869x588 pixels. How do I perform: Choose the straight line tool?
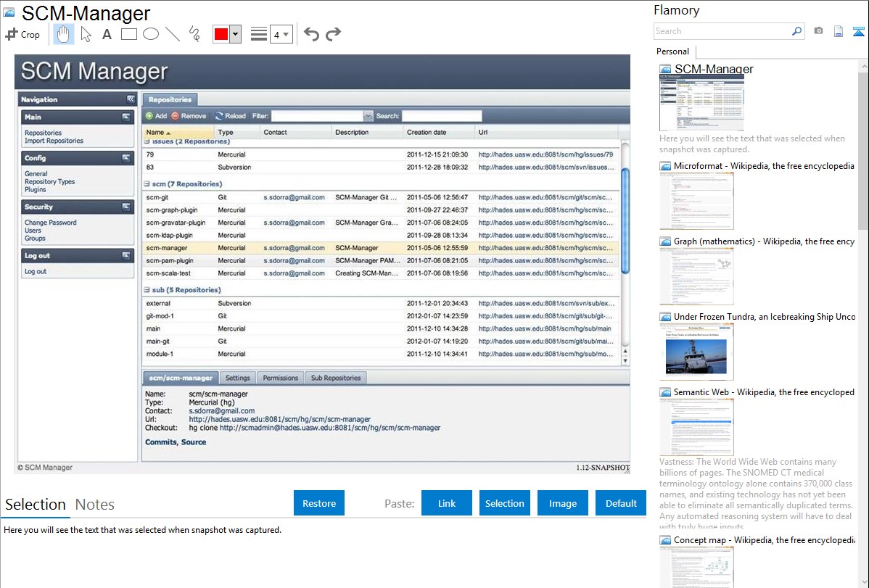(x=173, y=34)
